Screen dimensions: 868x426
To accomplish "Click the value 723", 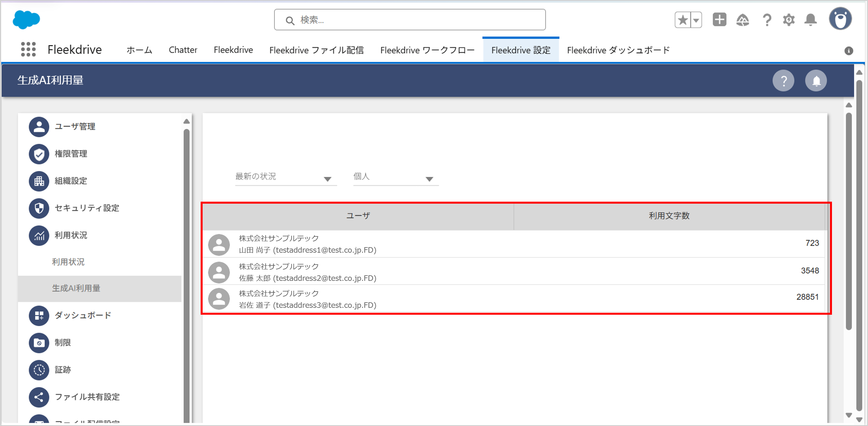I will click(x=812, y=243).
